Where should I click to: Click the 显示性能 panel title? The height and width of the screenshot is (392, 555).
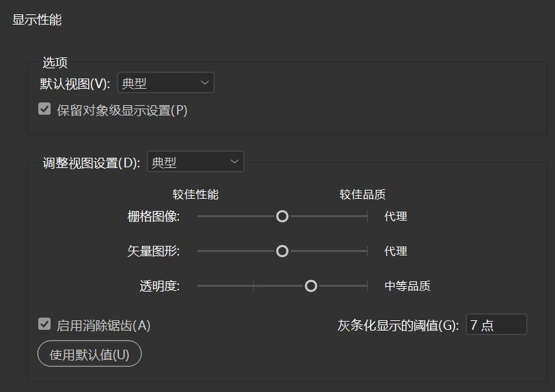[37, 20]
